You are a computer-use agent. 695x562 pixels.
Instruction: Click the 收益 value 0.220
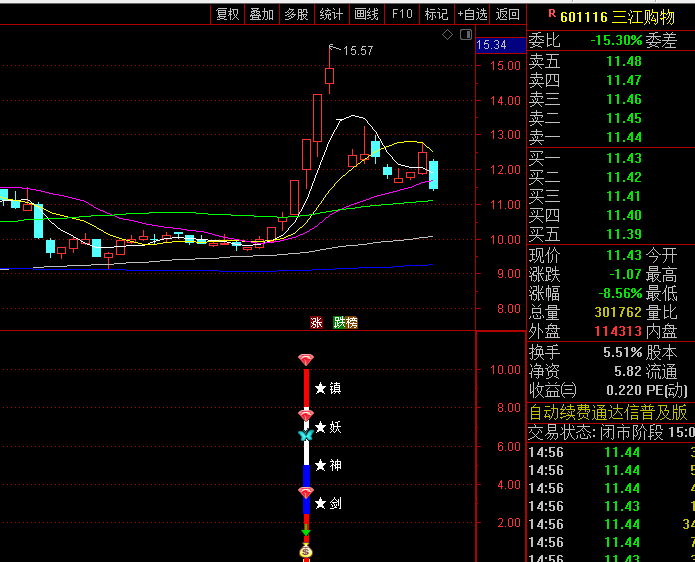624,390
